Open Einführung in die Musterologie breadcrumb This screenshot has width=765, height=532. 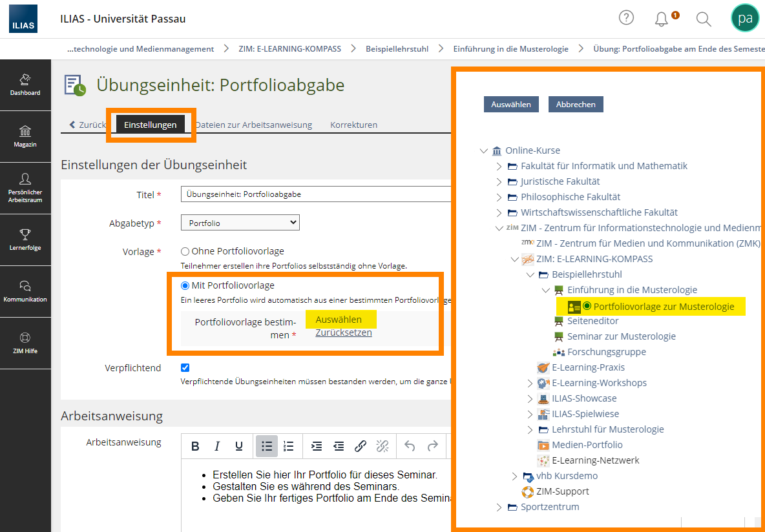tap(511, 49)
